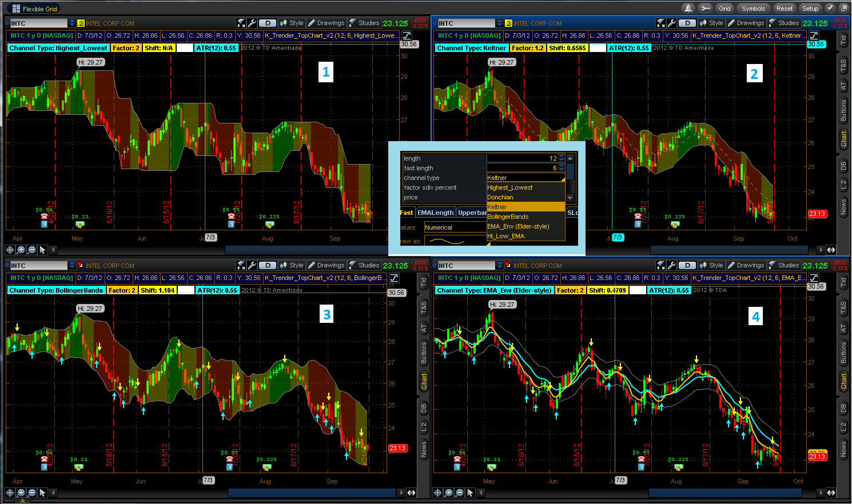
Task: Click the wrench icon in the top bar
Action: click(x=705, y=9)
